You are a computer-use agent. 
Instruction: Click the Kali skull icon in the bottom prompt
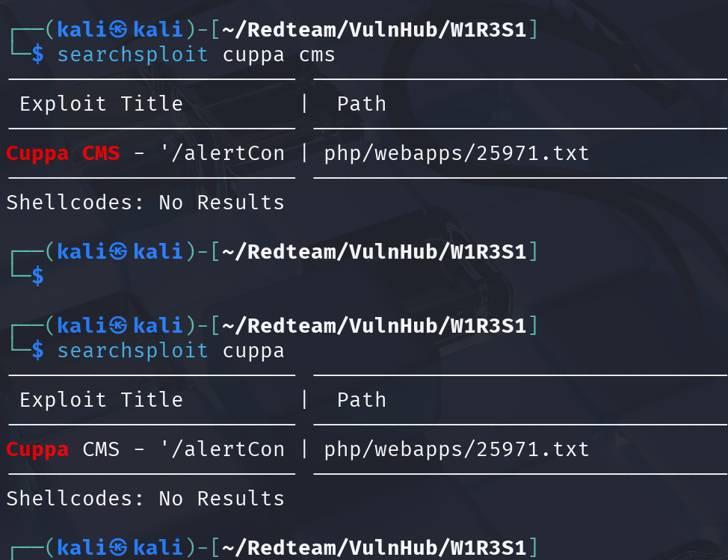pos(118,547)
